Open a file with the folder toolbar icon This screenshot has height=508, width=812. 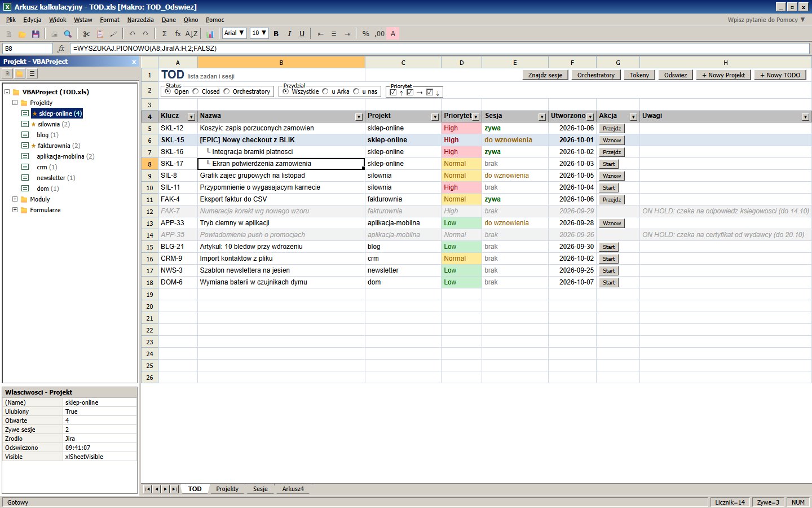click(x=22, y=34)
